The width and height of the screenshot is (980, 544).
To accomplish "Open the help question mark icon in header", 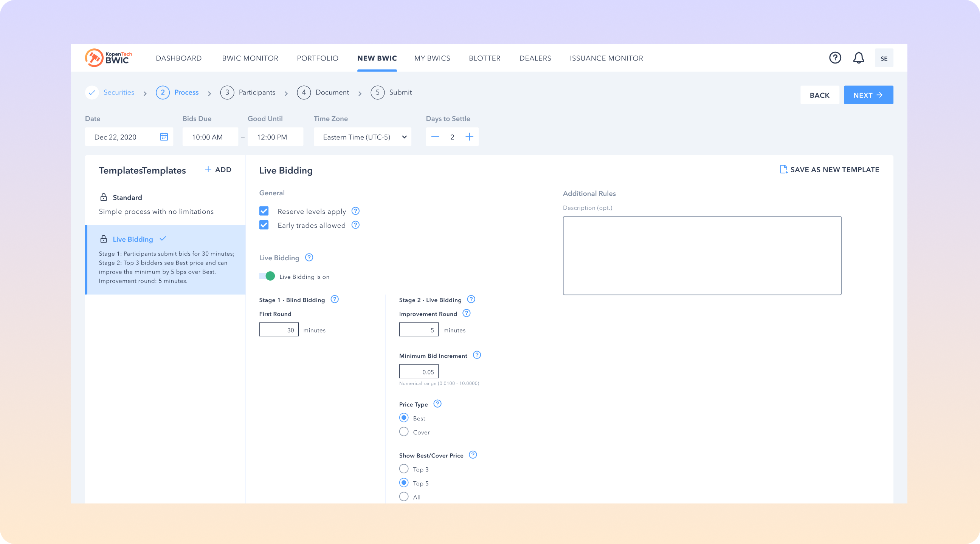I will coord(835,58).
